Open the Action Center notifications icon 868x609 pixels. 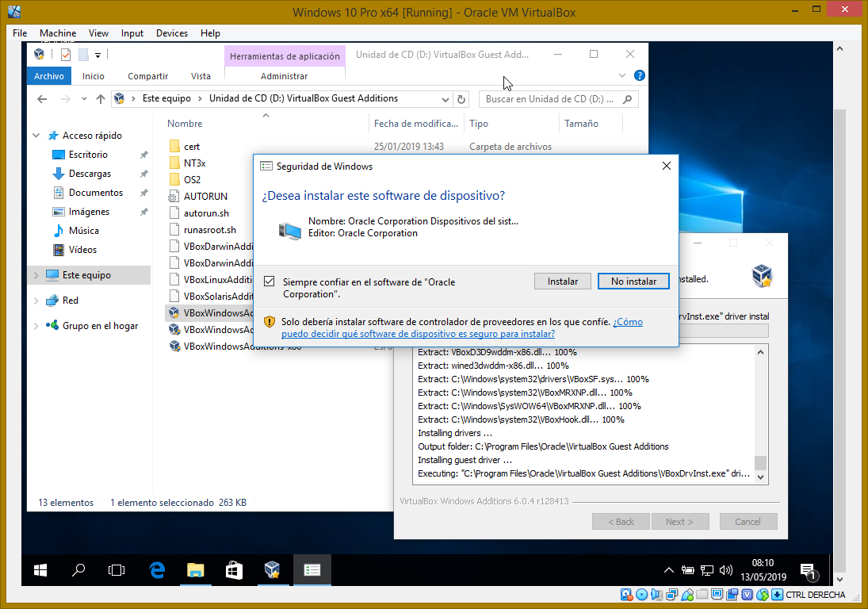[x=809, y=571]
